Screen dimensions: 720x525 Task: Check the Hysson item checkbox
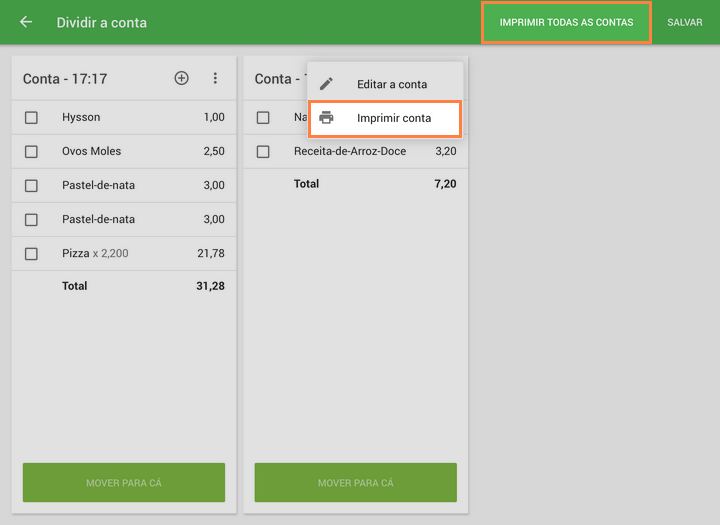point(31,118)
